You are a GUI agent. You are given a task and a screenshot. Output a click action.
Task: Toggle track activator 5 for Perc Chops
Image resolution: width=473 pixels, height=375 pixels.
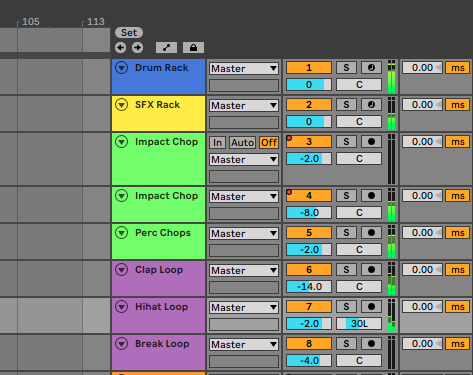coord(309,233)
